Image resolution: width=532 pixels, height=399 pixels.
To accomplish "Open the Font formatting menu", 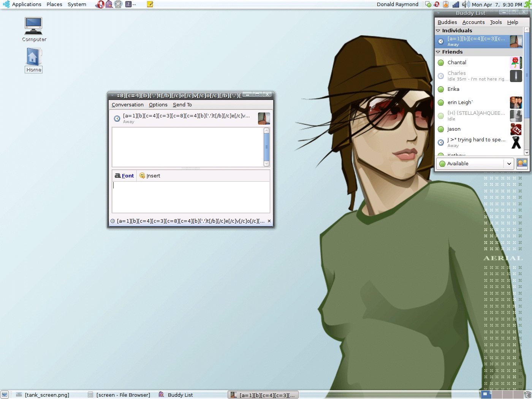I will tap(124, 176).
